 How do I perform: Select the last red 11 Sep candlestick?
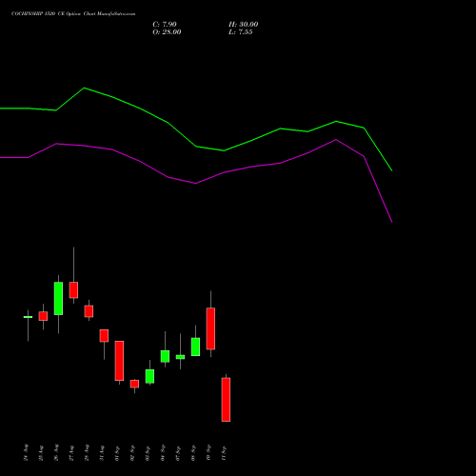(226, 400)
